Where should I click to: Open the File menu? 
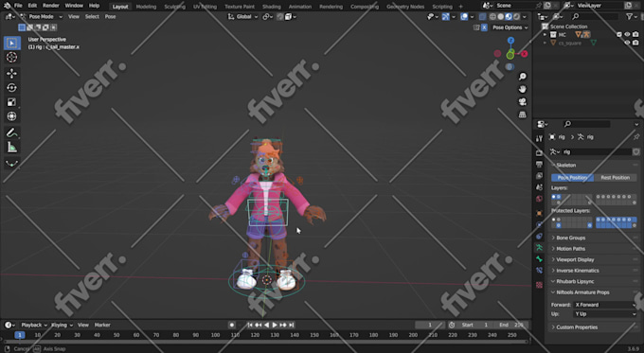coord(18,6)
